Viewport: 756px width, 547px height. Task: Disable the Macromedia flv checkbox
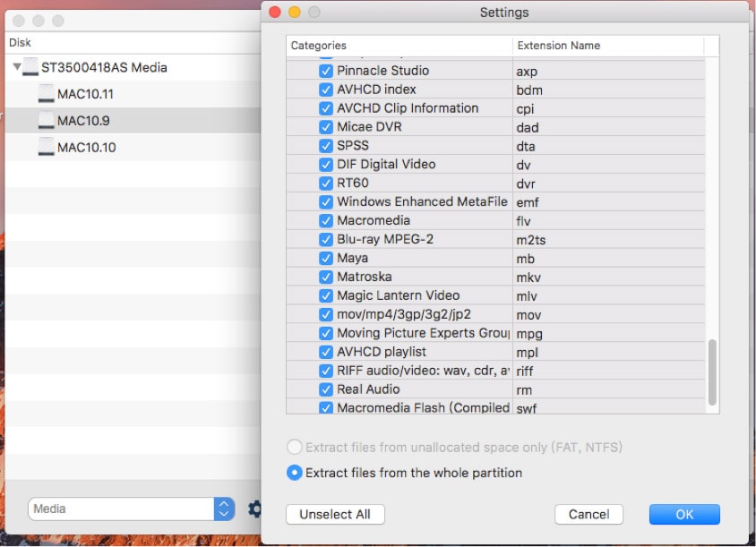point(326,221)
